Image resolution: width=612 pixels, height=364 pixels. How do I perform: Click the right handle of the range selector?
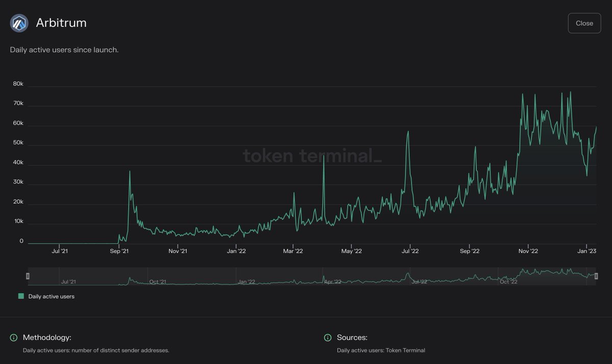coord(596,276)
